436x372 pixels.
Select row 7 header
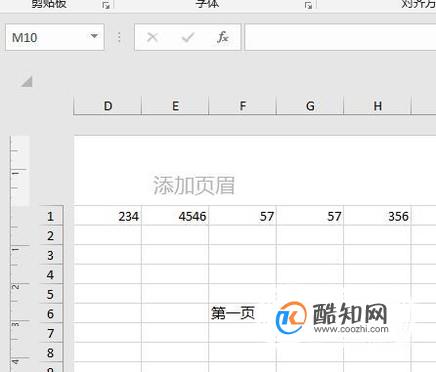tap(51, 333)
